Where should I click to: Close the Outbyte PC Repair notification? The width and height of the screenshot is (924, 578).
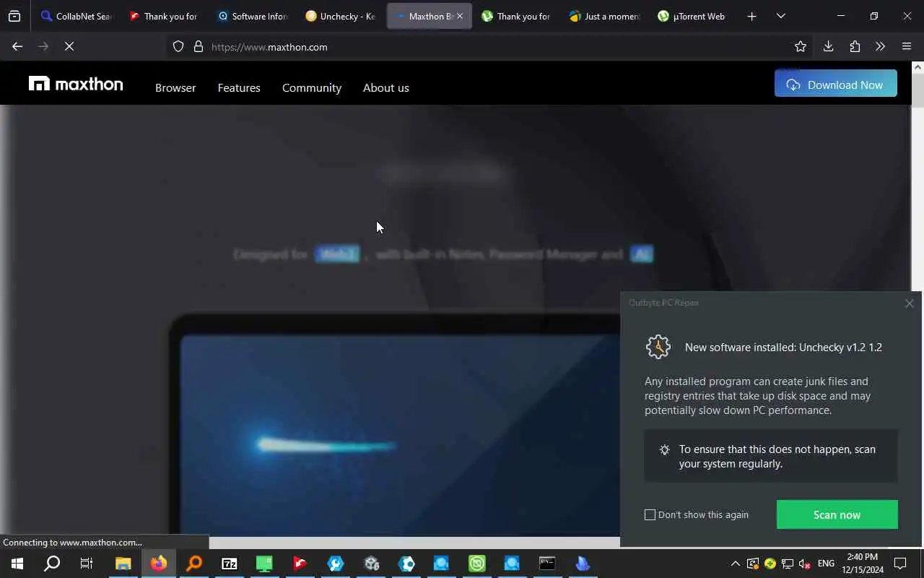tap(910, 303)
